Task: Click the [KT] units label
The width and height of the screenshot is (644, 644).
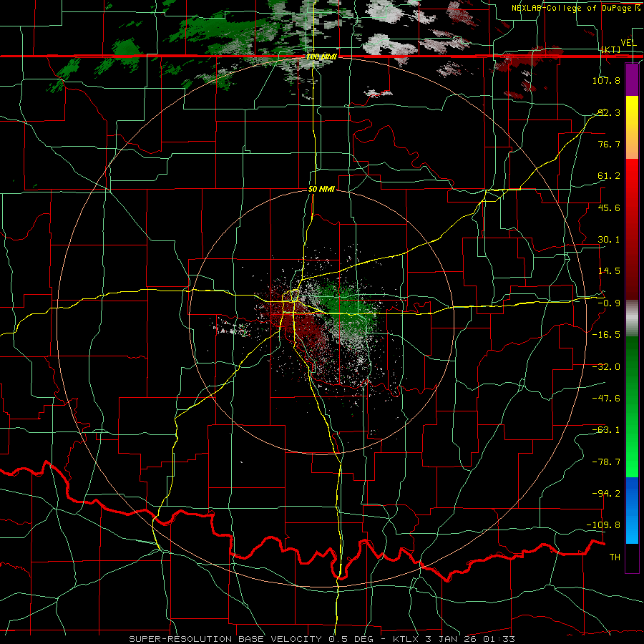Action: point(611,49)
